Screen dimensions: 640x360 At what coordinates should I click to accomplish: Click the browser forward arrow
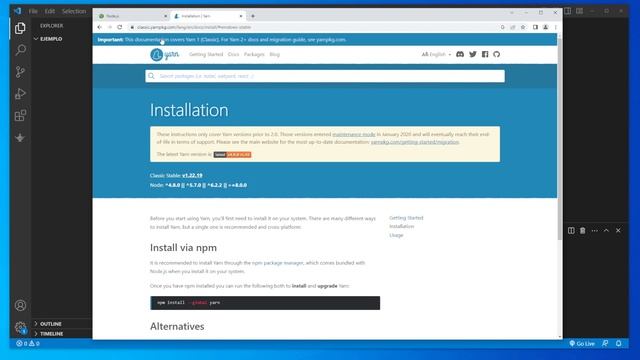tap(109, 27)
